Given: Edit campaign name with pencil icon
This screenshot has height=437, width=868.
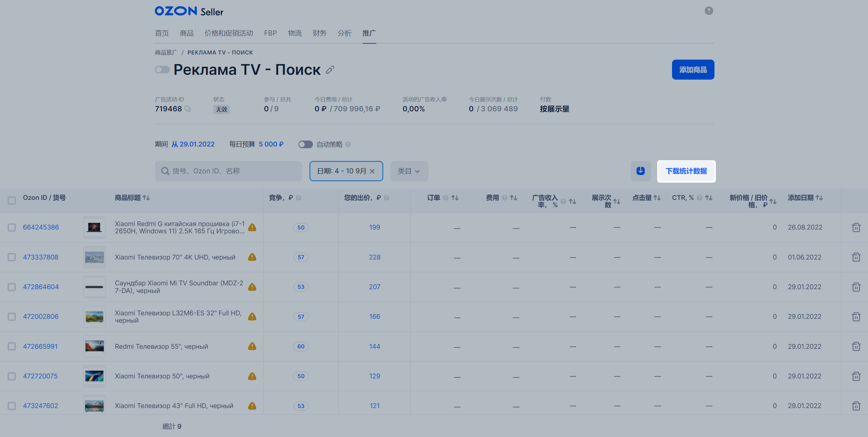Looking at the screenshot, I should [x=330, y=70].
